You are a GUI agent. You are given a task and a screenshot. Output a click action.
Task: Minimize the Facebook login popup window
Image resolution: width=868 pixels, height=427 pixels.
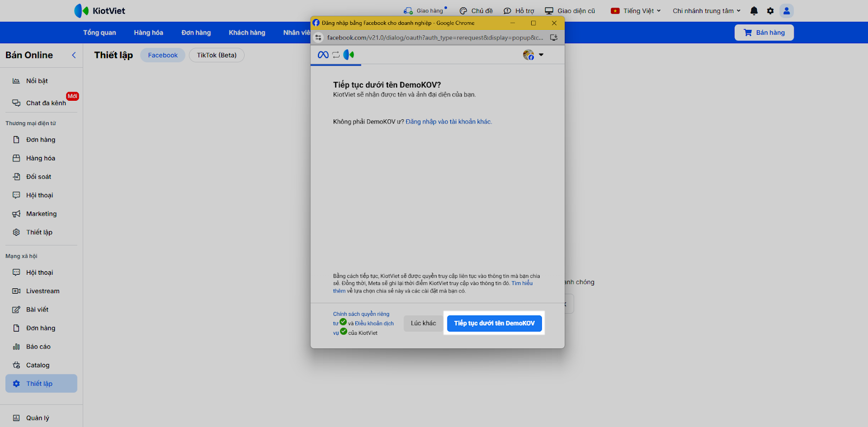(513, 23)
